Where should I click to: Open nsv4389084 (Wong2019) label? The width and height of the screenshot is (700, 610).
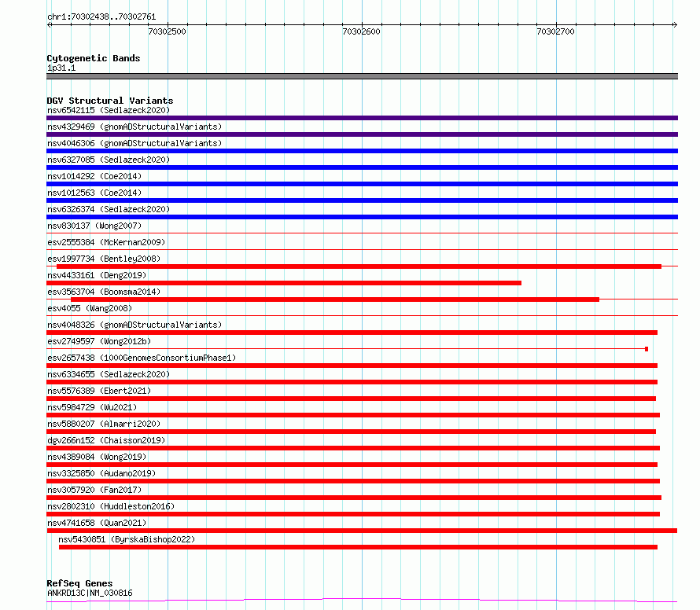pyautogui.click(x=97, y=457)
